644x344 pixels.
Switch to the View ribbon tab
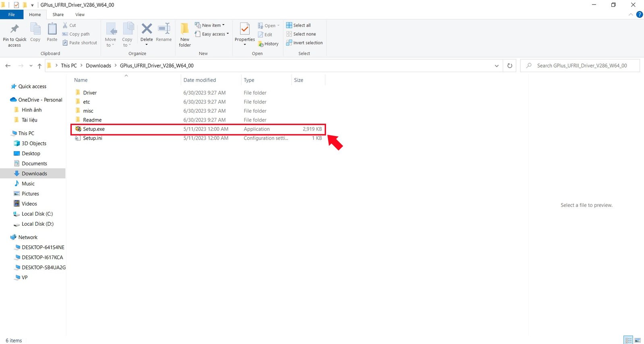pyautogui.click(x=80, y=14)
